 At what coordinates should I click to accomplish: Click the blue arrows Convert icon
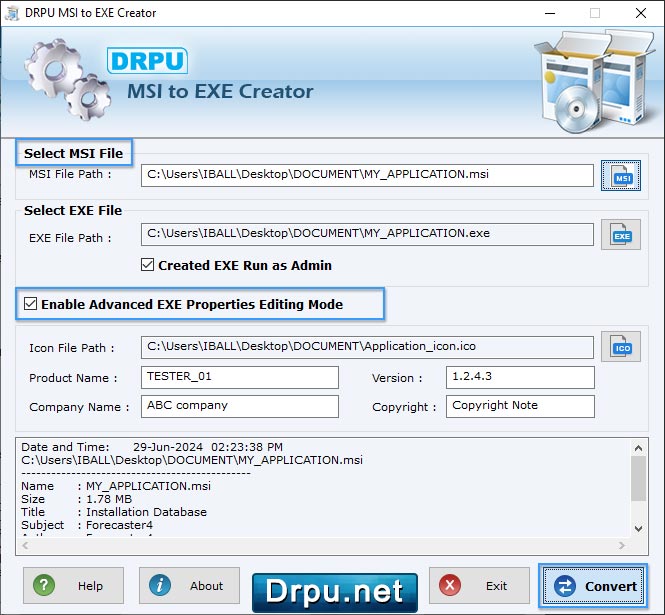pos(565,586)
